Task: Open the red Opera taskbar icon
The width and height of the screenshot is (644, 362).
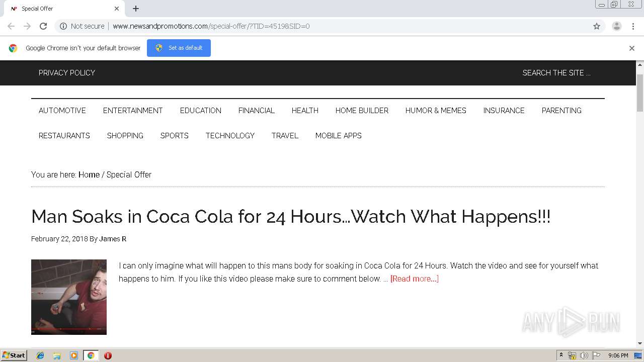Action: point(108,355)
